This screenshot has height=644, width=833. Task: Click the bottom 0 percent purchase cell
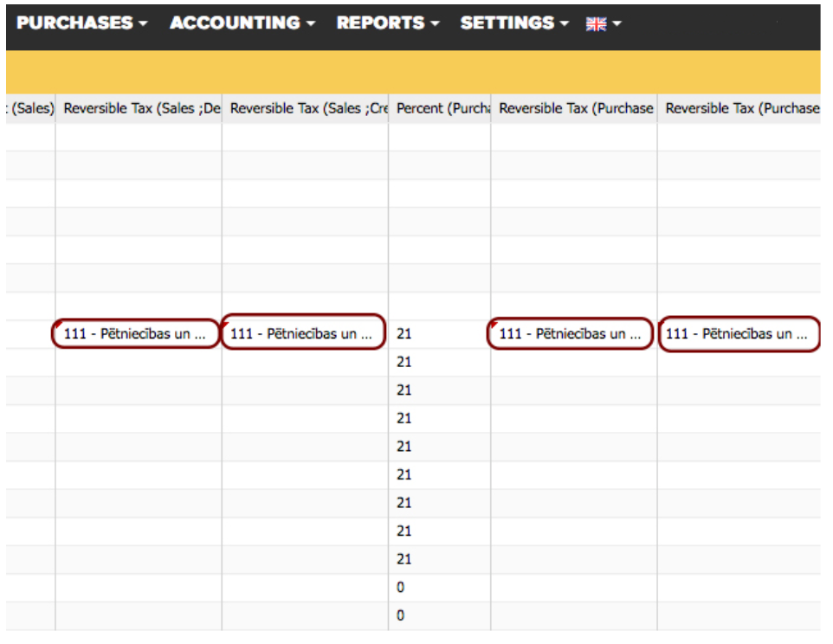coord(401,615)
